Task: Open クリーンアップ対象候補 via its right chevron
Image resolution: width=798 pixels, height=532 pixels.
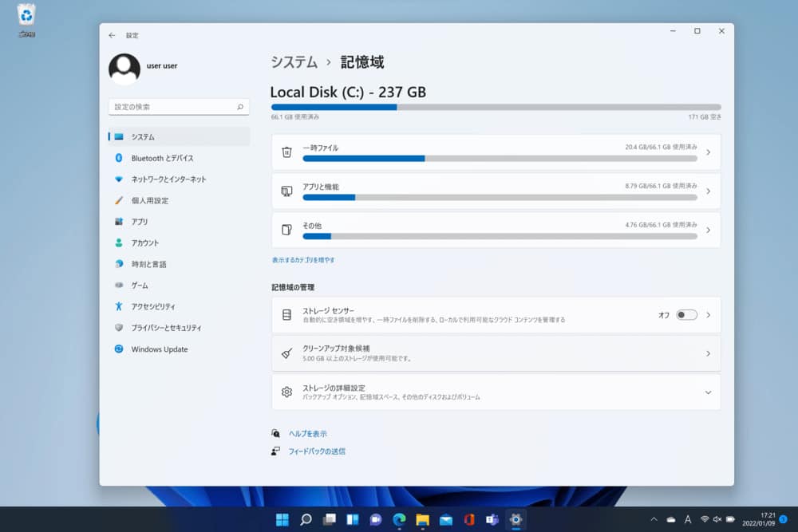Action: 707,353
